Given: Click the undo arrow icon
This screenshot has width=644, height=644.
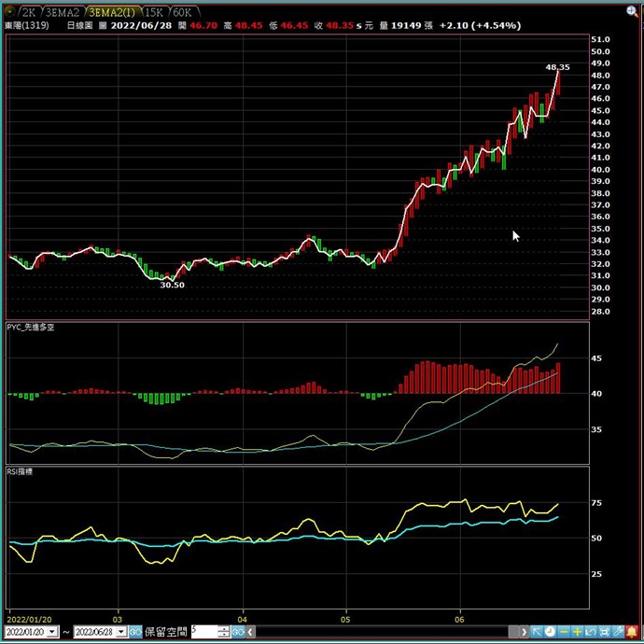Looking at the screenshot, I should [x=591, y=632].
